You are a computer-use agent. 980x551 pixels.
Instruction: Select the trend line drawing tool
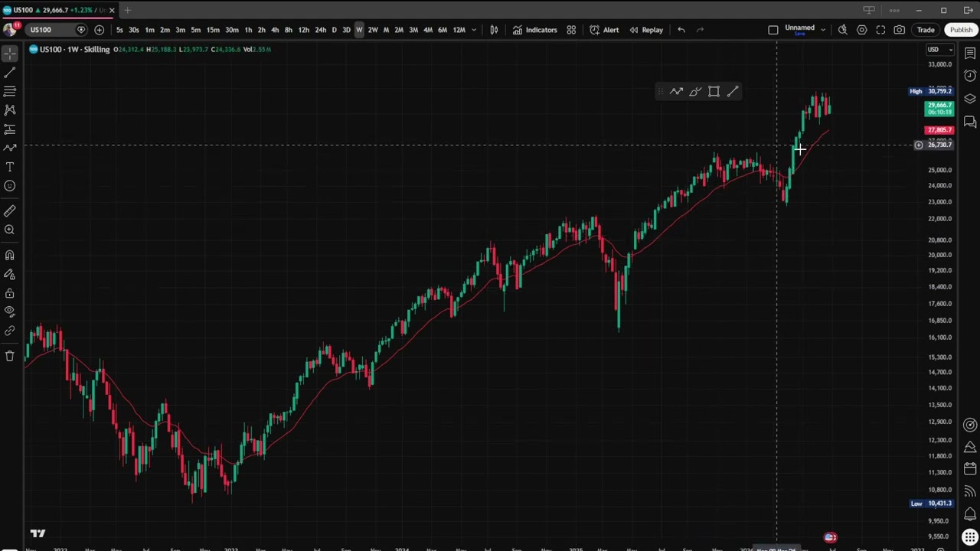(10, 73)
